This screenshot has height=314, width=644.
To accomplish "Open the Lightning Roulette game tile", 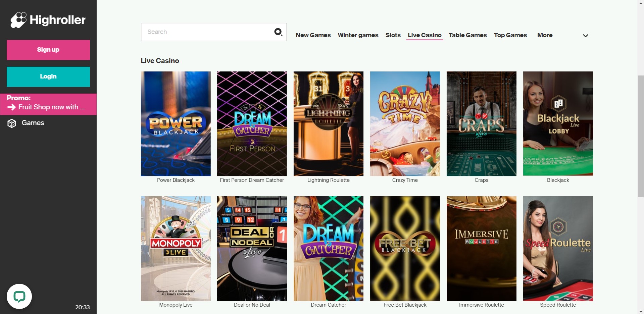I will tap(328, 123).
